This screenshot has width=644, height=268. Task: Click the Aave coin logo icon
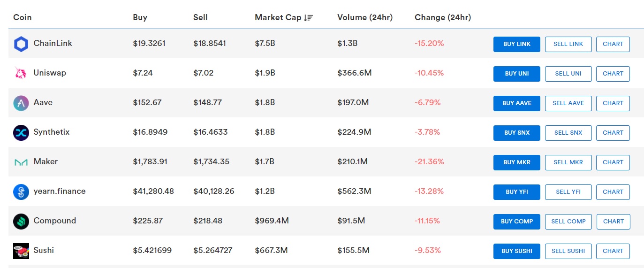tap(21, 103)
